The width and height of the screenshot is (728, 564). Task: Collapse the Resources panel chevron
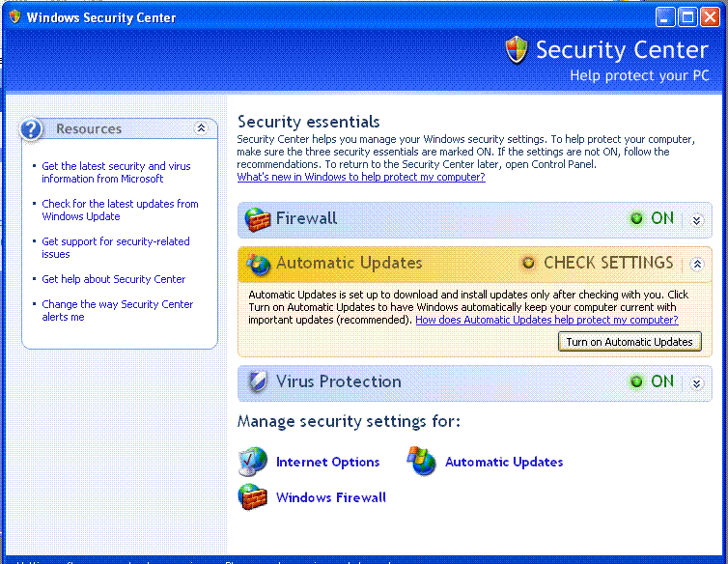point(201,127)
